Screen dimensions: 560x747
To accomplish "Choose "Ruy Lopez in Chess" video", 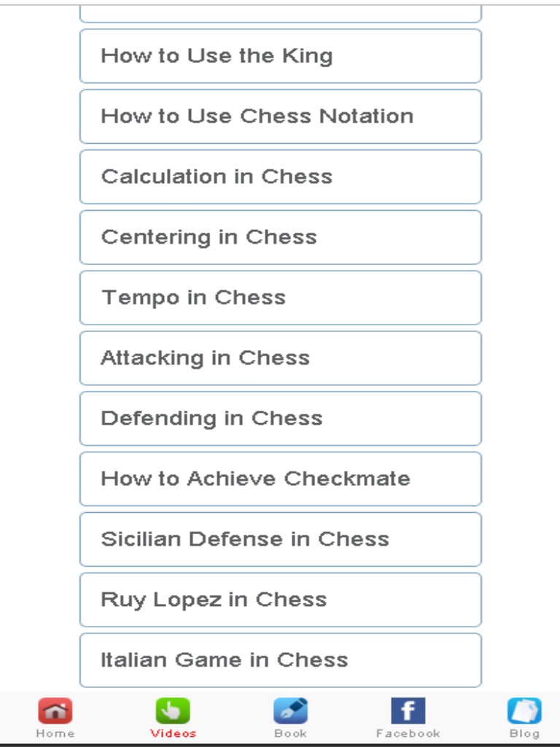I will (280, 600).
